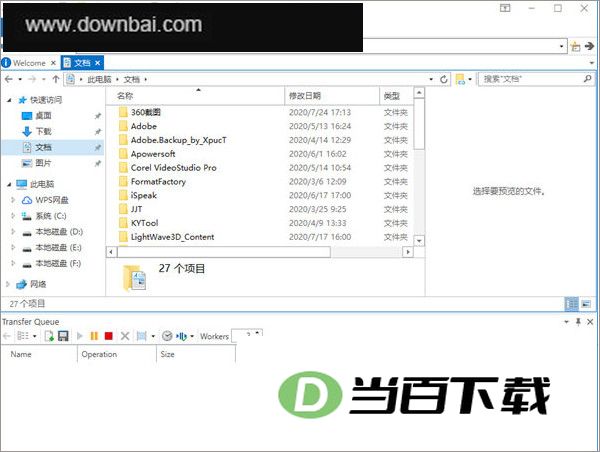Pin the Transfer Queue panel
The height and width of the screenshot is (452, 600).
click(x=578, y=322)
